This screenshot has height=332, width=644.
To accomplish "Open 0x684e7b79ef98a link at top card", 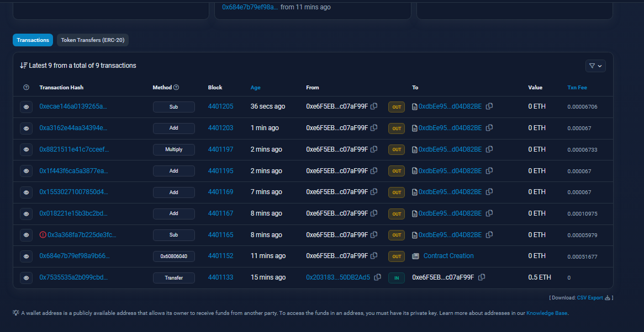I will pyautogui.click(x=250, y=7).
